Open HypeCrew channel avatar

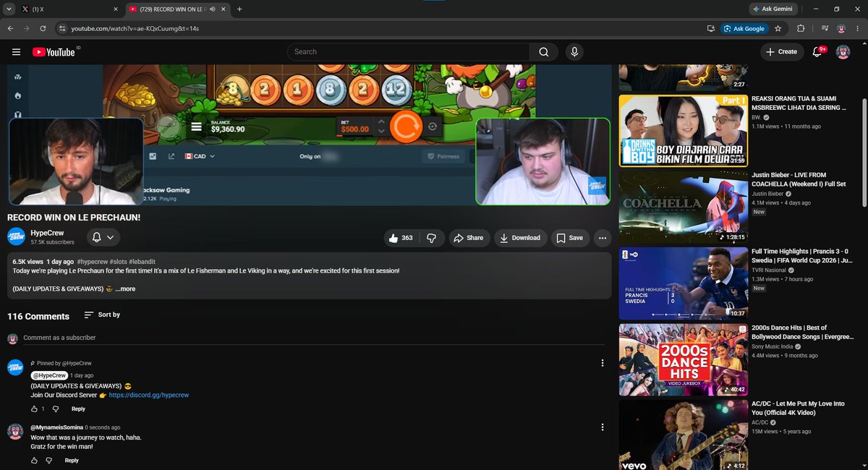click(x=16, y=237)
